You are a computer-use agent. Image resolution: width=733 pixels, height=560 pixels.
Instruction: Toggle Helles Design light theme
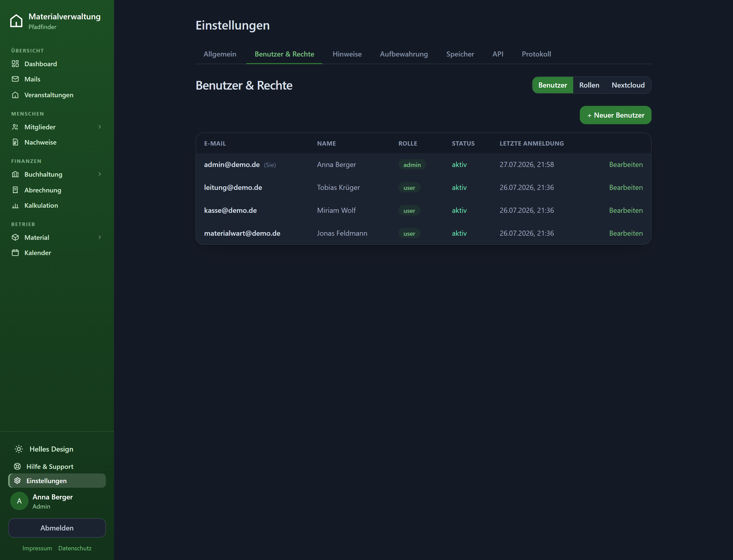pos(44,449)
